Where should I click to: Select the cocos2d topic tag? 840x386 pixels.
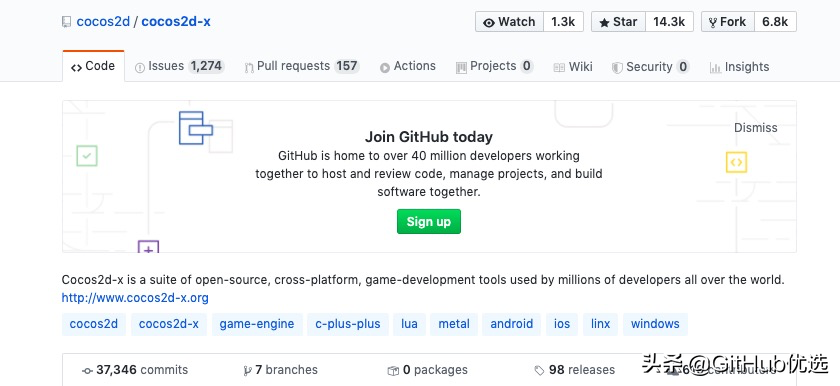point(94,324)
